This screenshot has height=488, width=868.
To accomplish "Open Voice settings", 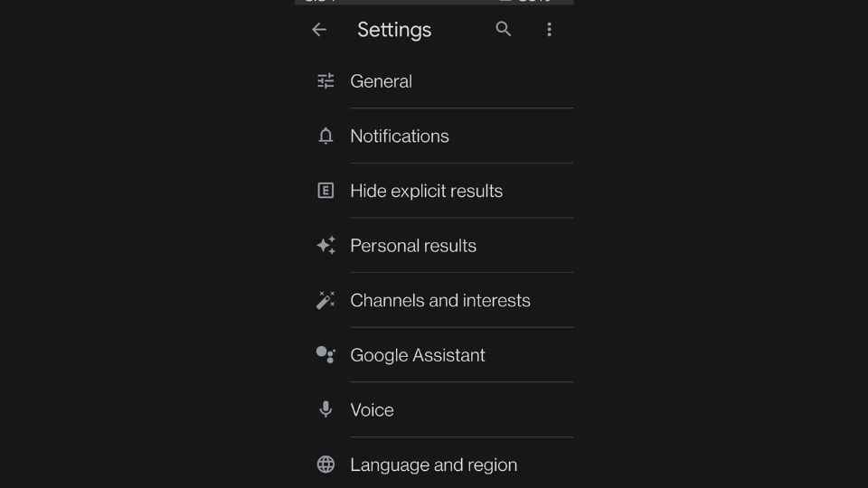I will (435, 410).
